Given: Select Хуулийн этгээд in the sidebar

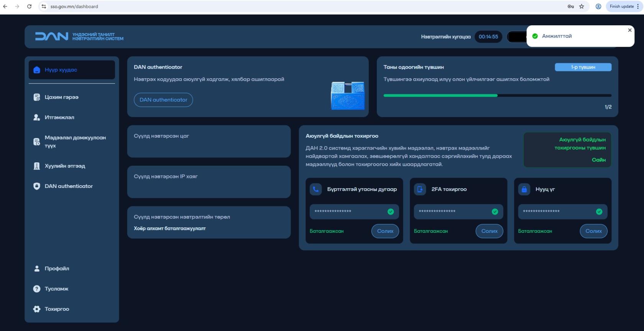Looking at the screenshot, I should coord(72,166).
